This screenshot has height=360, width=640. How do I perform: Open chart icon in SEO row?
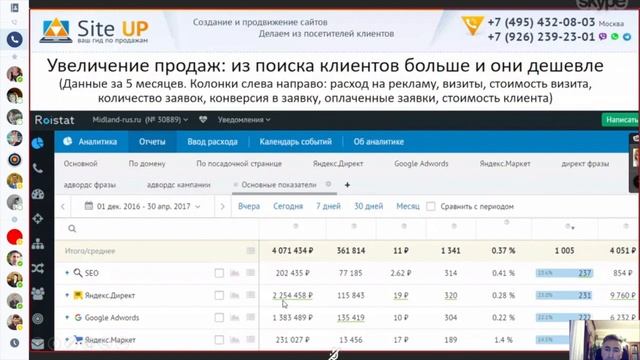235,273
